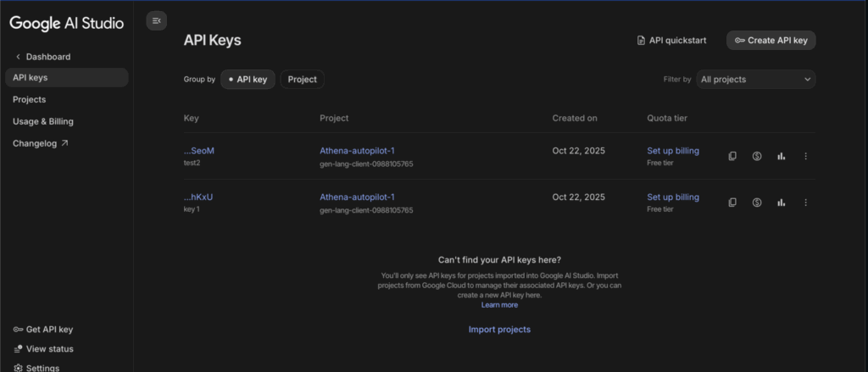Screen dimensions: 868x372
Task: Click billing dollar icon for ...hKxU key
Action: pyautogui.click(x=757, y=203)
